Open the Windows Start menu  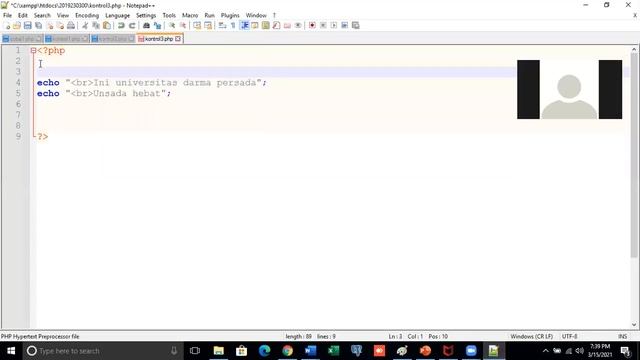(x=11, y=351)
